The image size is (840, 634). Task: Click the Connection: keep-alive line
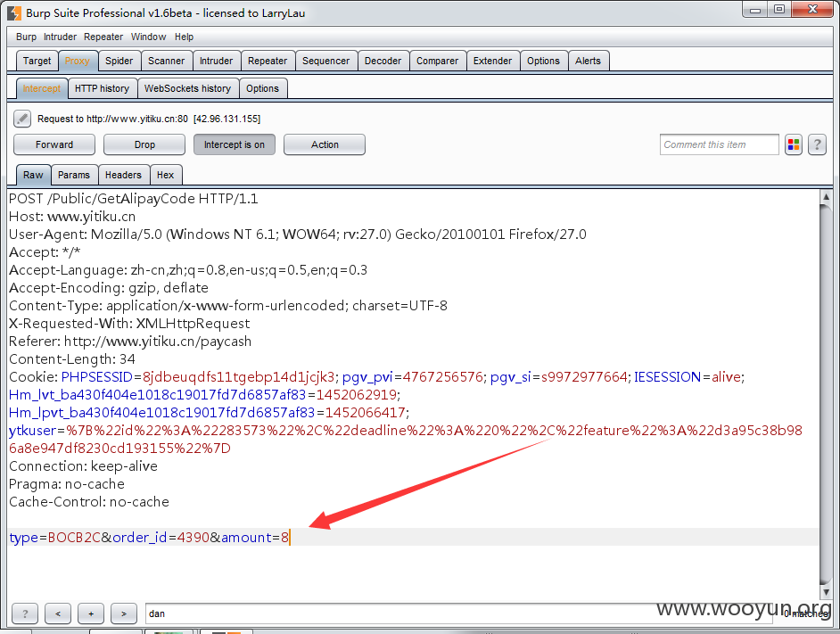[83, 466]
